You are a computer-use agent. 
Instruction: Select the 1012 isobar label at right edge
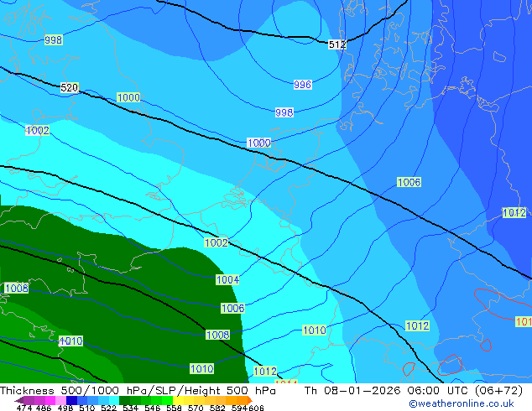514,213
